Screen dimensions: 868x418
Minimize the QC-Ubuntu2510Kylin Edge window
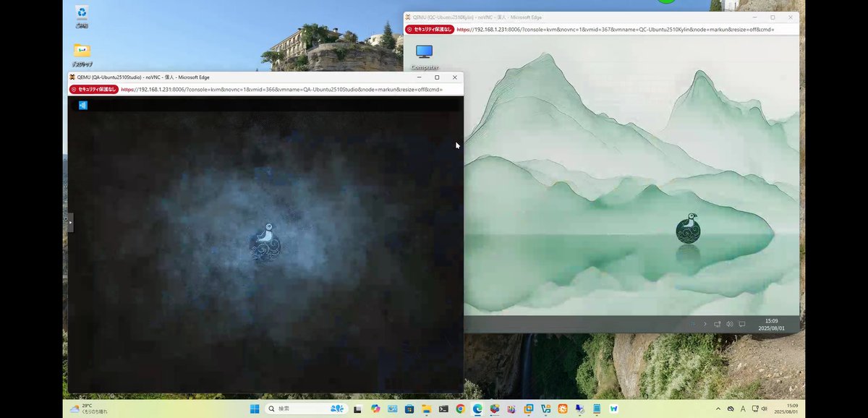coord(754,17)
